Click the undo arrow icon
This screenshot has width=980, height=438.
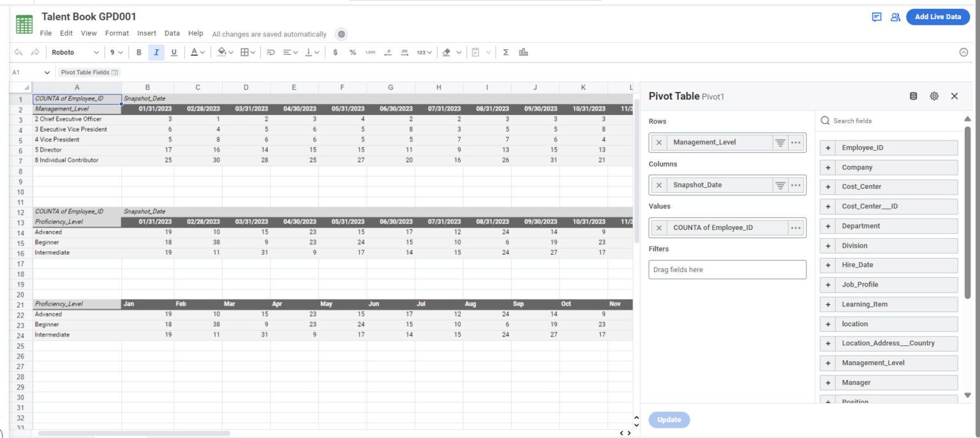[x=18, y=52]
